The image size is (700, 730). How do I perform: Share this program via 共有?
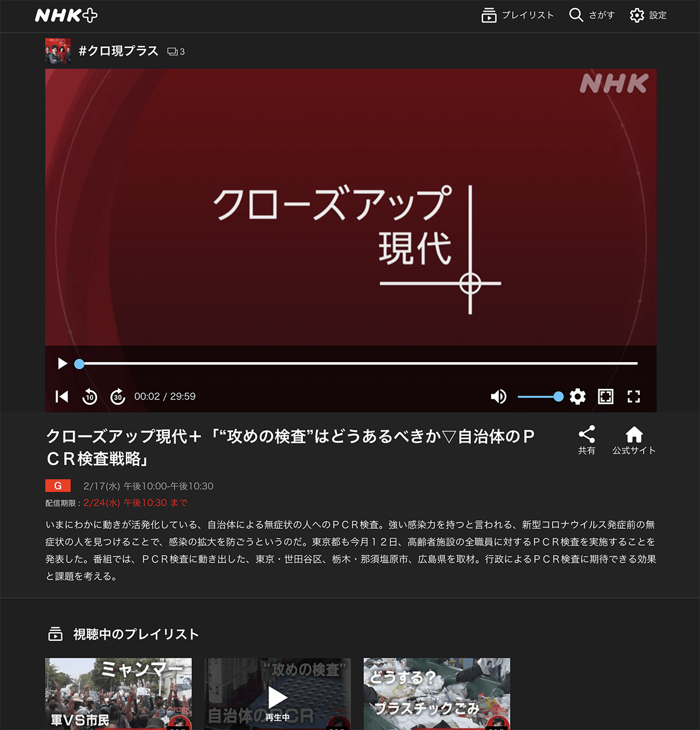(587, 440)
